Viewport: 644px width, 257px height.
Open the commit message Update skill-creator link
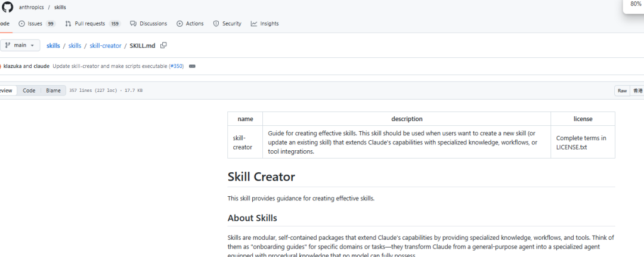110,66
